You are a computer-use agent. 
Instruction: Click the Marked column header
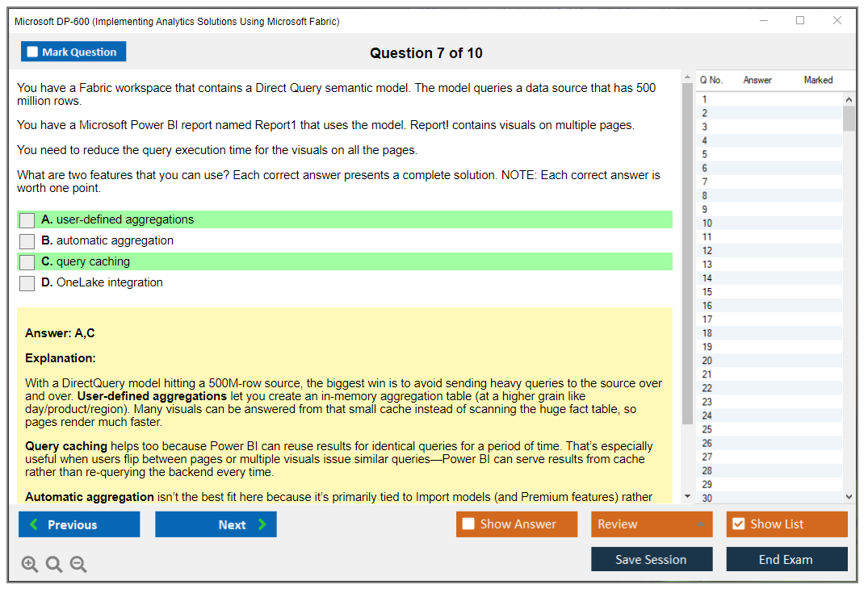pos(818,80)
